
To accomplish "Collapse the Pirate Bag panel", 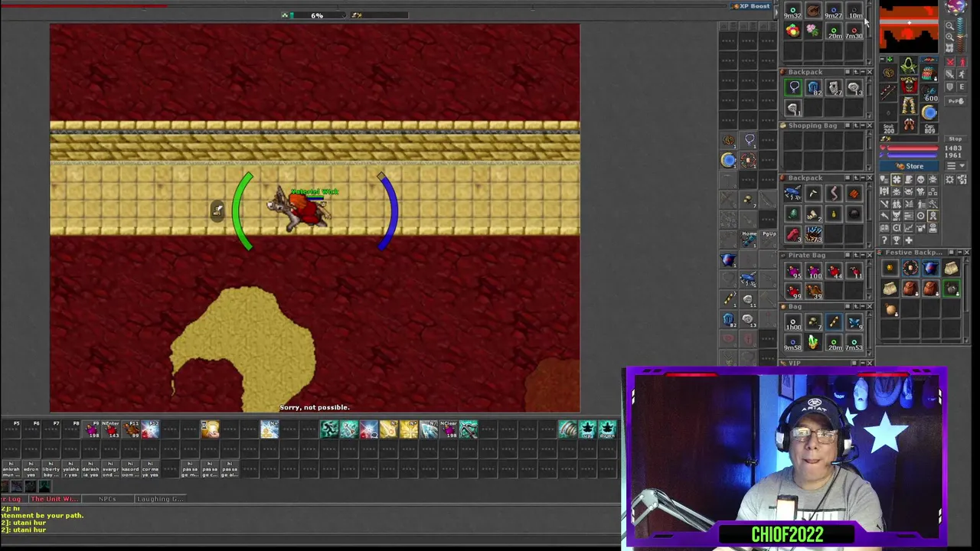I will pos(863,255).
